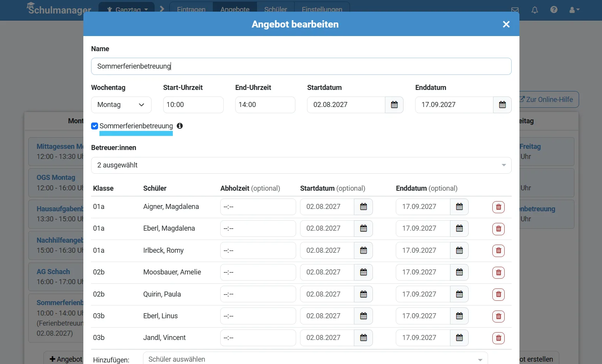Open the Ganztag module dropdown
The width and height of the screenshot is (602, 364).
pos(127,10)
